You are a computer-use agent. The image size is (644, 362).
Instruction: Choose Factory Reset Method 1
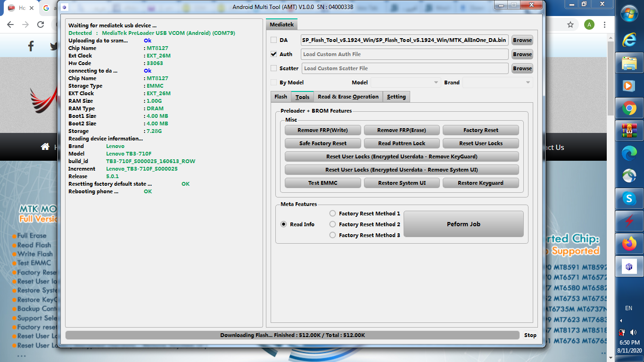[333, 214]
